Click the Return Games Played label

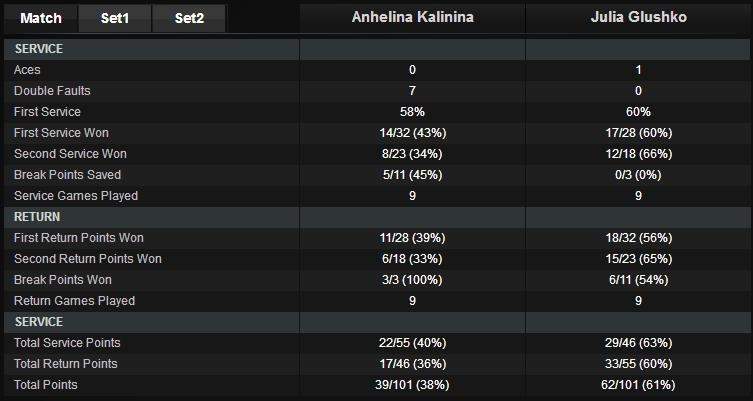click(x=74, y=301)
